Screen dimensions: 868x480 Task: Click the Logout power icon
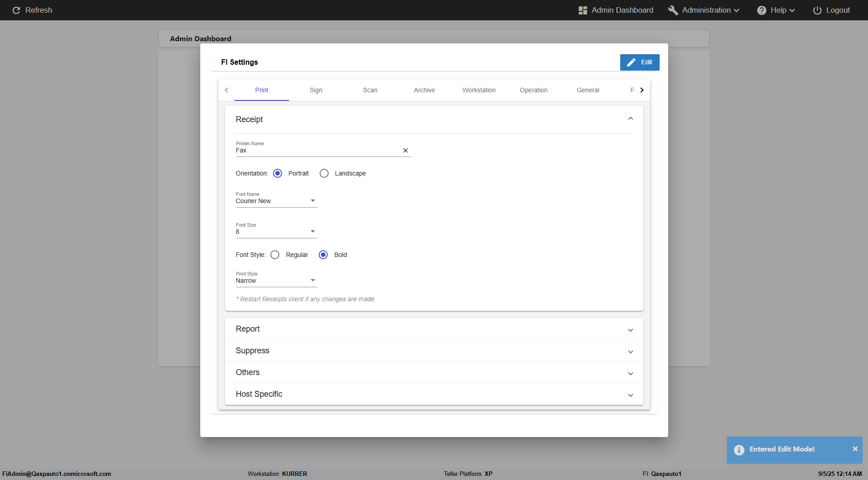tap(817, 10)
